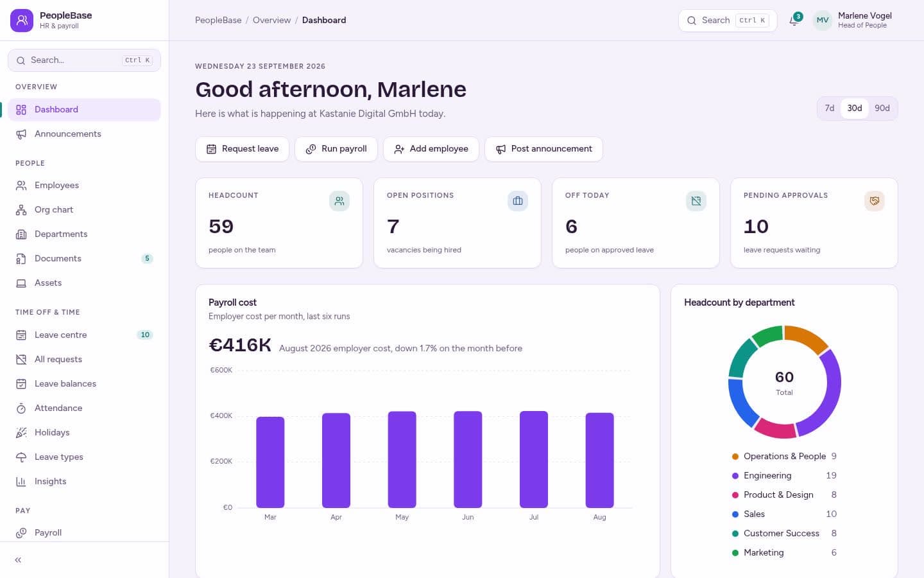Click the Sales blue legend dot

[735, 514]
